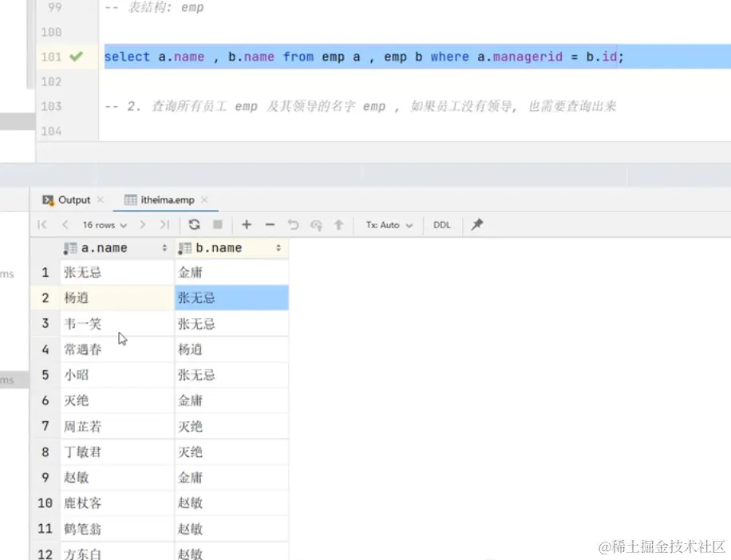Viewport: 731px width, 560px height.
Task: Click the select statement on line 101
Action: point(364,57)
